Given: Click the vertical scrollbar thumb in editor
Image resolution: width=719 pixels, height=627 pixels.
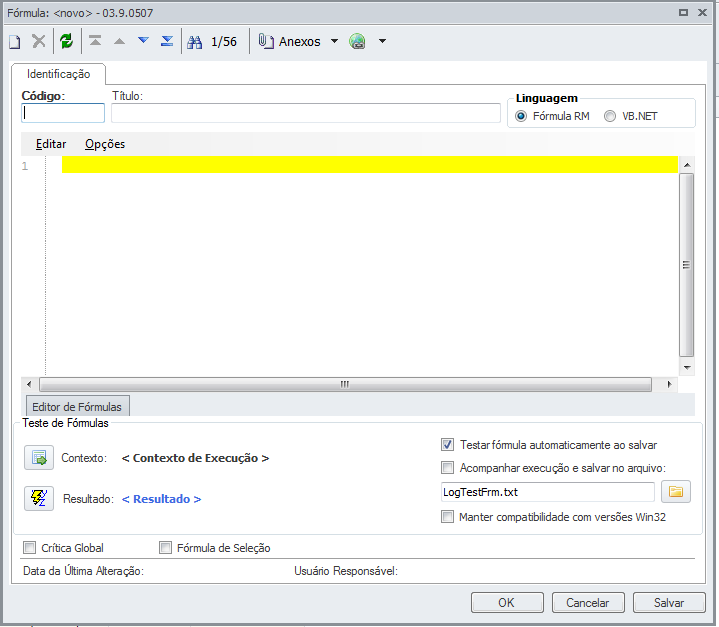Looking at the screenshot, I should [x=686, y=265].
